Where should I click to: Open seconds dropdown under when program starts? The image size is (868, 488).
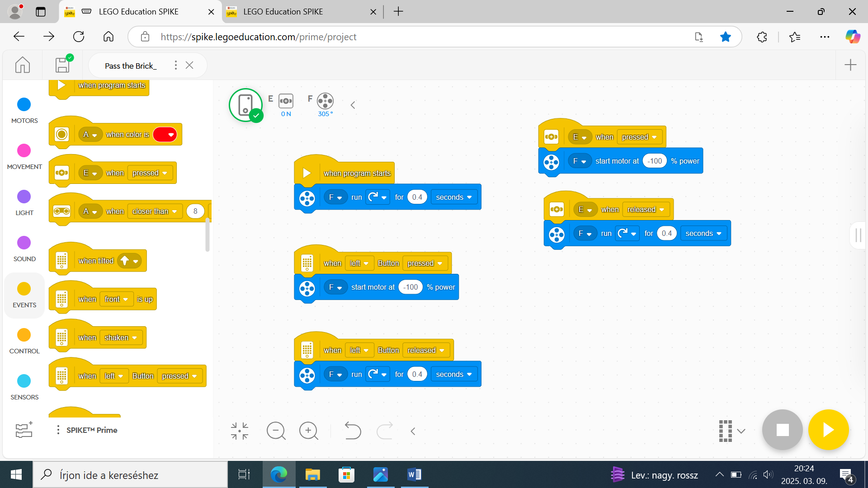click(453, 197)
